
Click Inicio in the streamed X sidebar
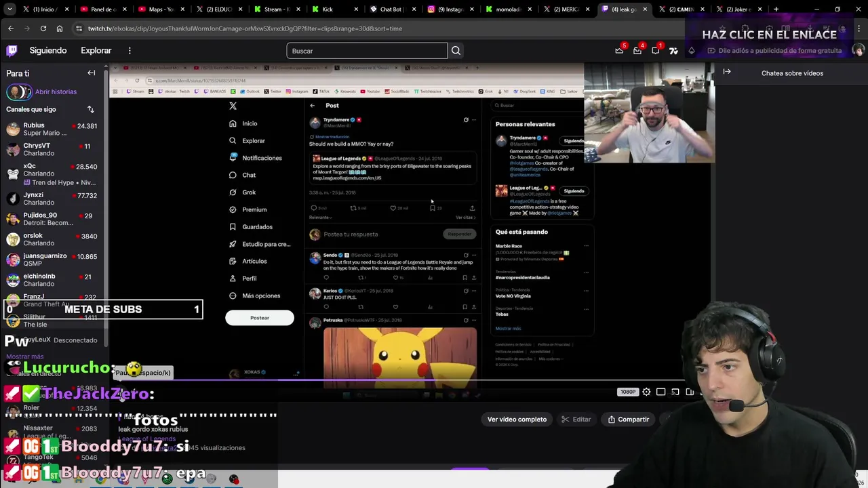pyautogui.click(x=243, y=123)
